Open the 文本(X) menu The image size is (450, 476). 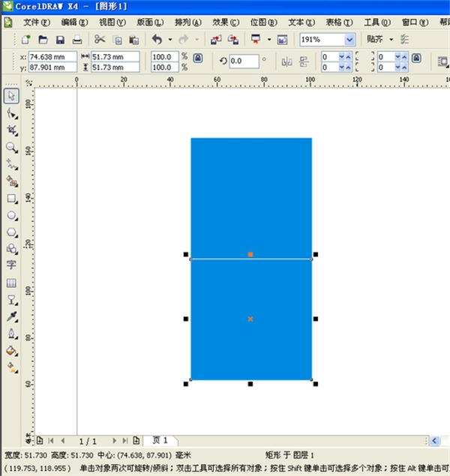(301, 22)
